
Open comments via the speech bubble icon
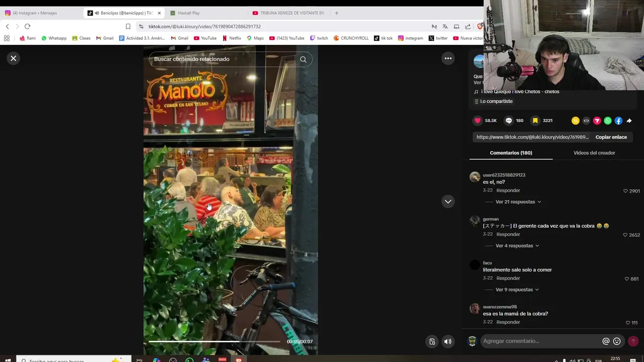tap(509, 121)
